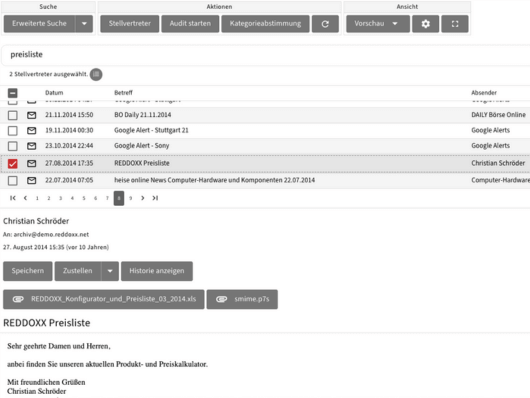Screen dimensions: 530x398
Task: Click the refresh icon button in Aktionen
Action: click(325, 24)
